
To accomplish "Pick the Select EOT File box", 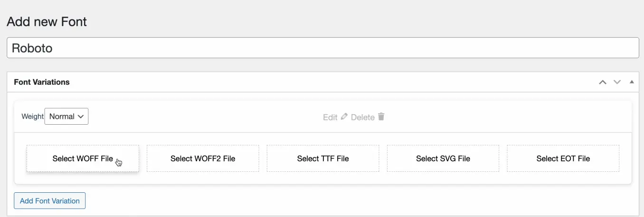I will tap(563, 158).
